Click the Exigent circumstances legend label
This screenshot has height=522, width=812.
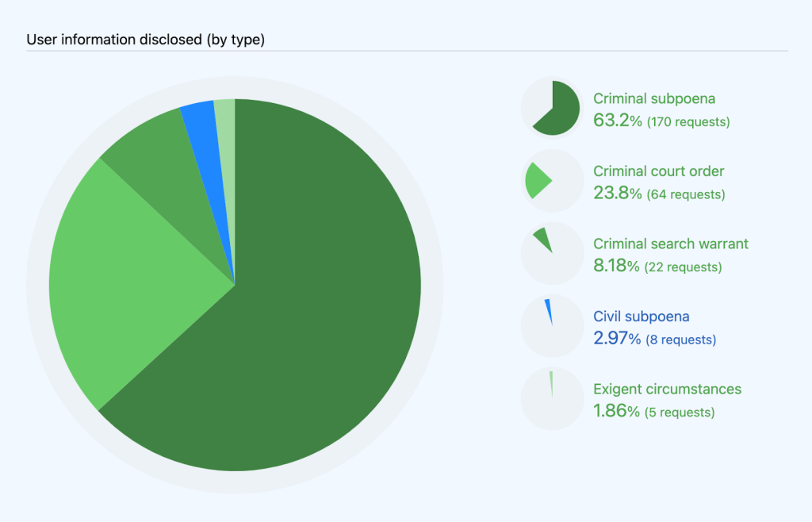(x=667, y=389)
